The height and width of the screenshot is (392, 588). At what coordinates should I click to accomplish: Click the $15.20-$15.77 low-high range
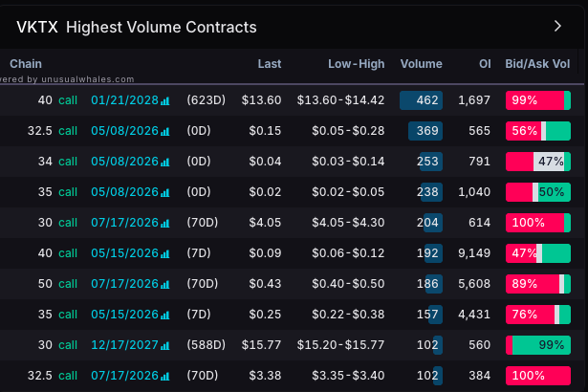tap(341, 345)
